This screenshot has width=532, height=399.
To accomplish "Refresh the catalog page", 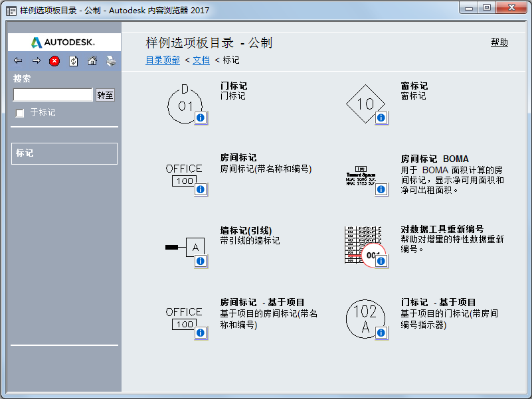I will point(74,61).
